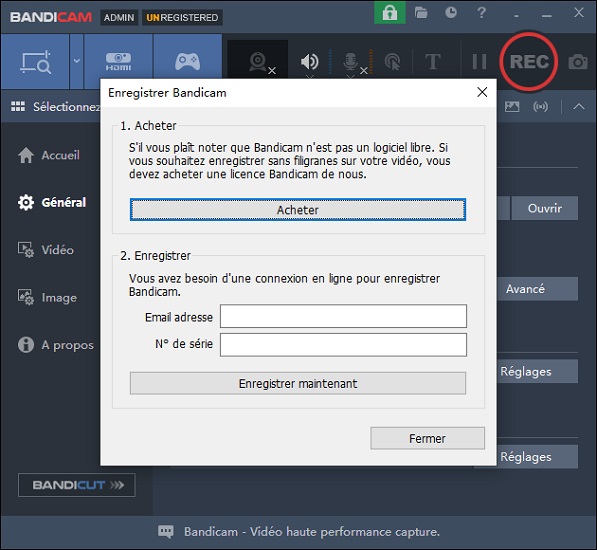Toggle the speaker sound icon
The height and width of the screenshot is (550, 597).
click(x=310, y=61)
